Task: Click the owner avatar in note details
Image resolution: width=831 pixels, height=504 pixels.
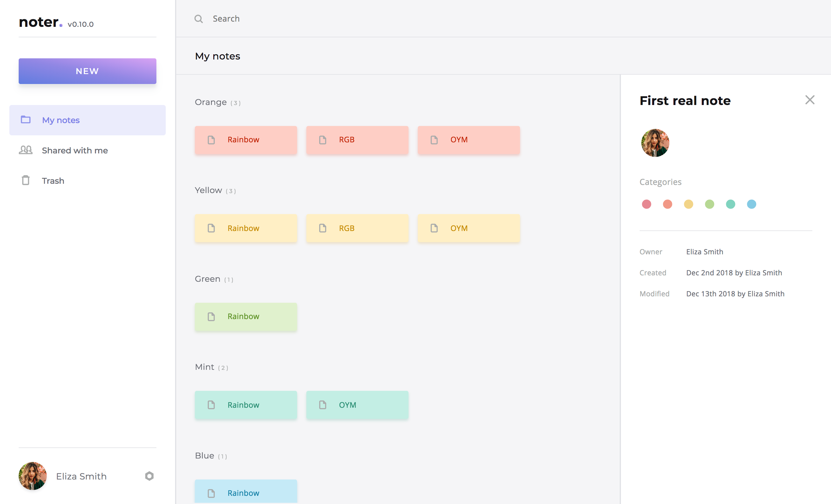Action: (655, 143)
